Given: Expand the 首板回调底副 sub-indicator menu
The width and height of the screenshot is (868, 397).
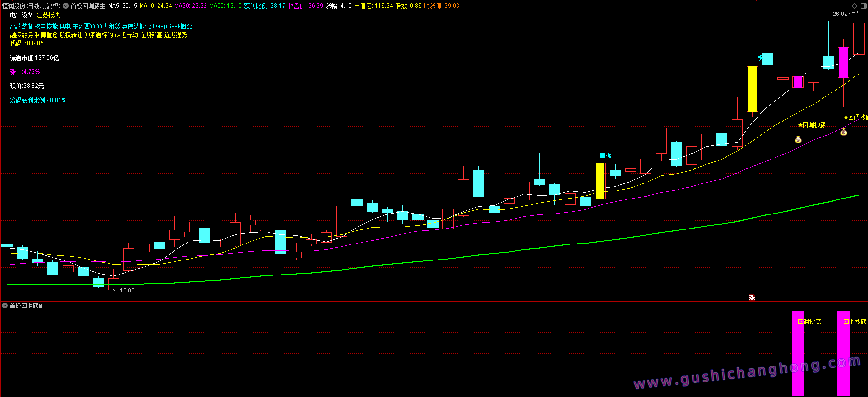Looking at the screenshot, I should [5, 305].
